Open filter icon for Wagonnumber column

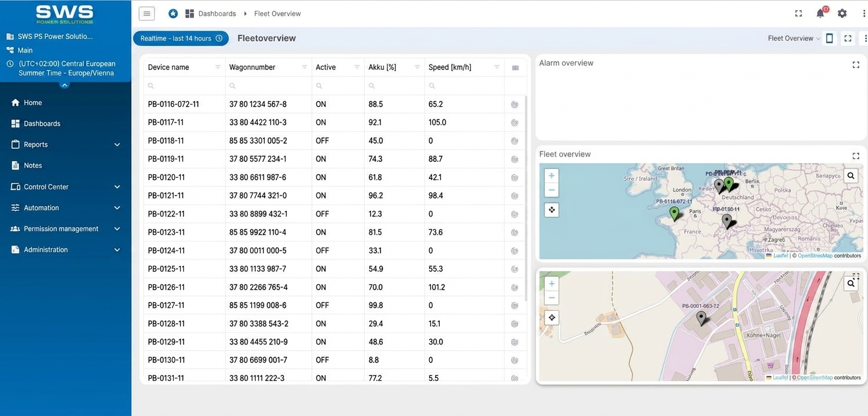pos(304,67)
